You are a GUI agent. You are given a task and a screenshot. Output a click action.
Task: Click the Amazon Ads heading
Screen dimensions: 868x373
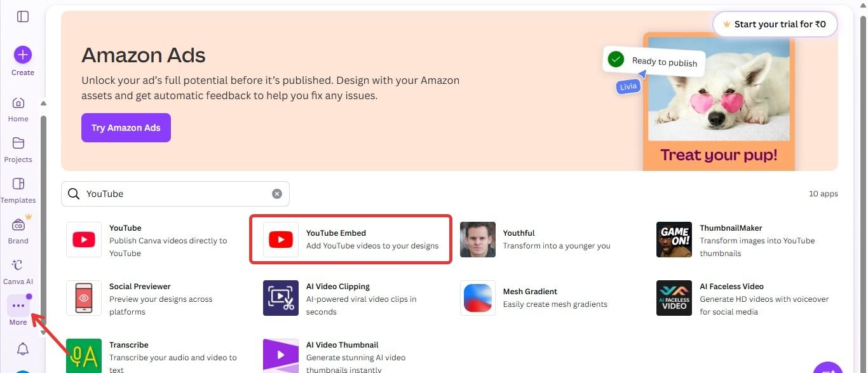tap(144, 55)
